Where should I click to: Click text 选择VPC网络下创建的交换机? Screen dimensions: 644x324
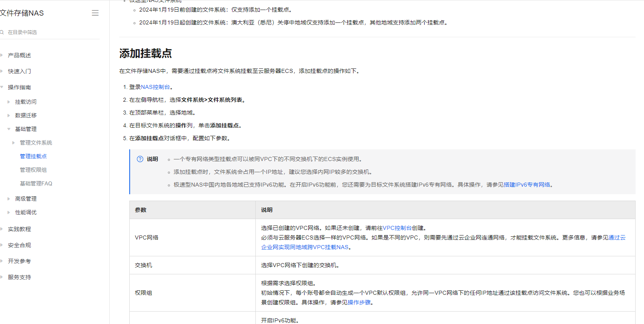[300, 265]
